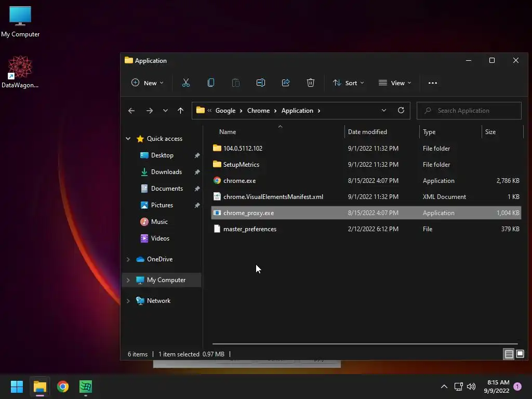Screen dimensions: 532x399
Task: Select the DataWagon desktop shortcut
Action: tap(20, 72)
